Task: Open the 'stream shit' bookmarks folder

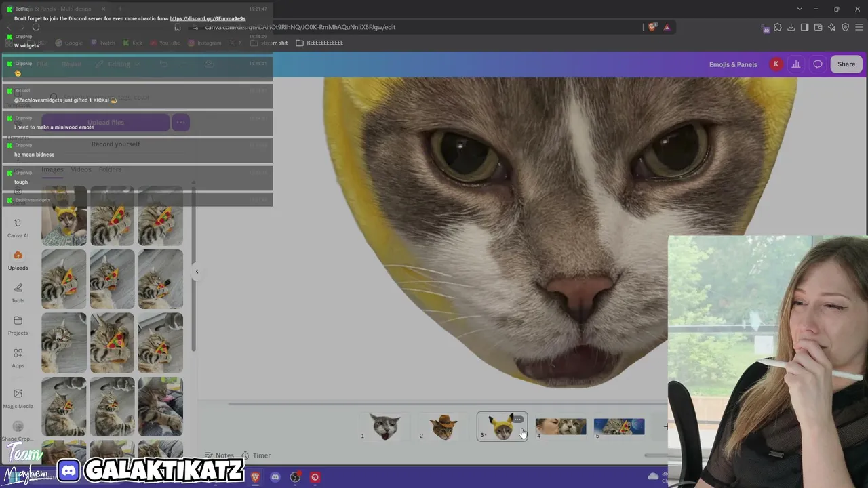Action: [x=269, y=43]
